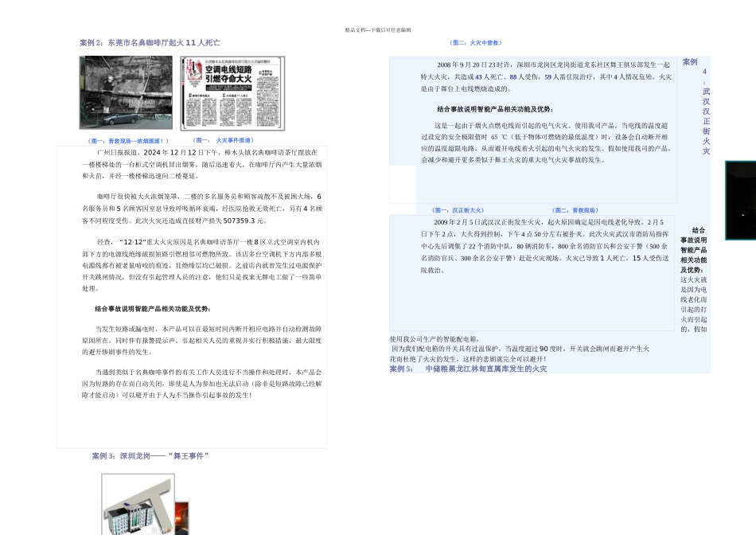Image resolution: width=756 pixels, height=535 pixels.
Task: Select heading 案例 3：深圳龙岗——“舞王事件”
Action: (150, 456)
